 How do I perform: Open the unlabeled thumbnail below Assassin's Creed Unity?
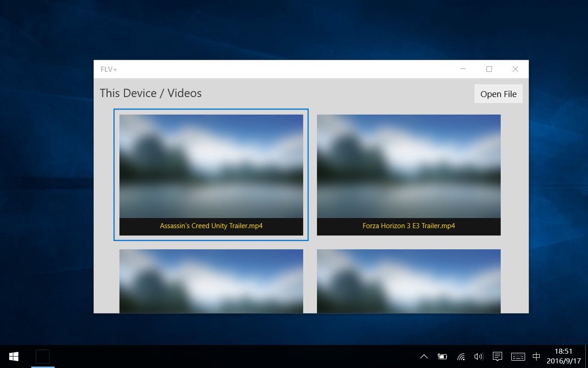[x=211, y=281]
